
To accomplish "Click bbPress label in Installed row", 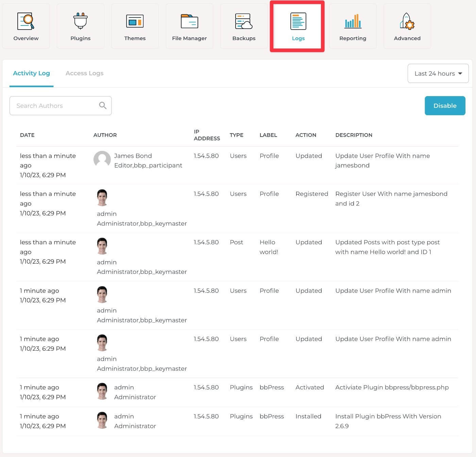I will tap(272, 416).
